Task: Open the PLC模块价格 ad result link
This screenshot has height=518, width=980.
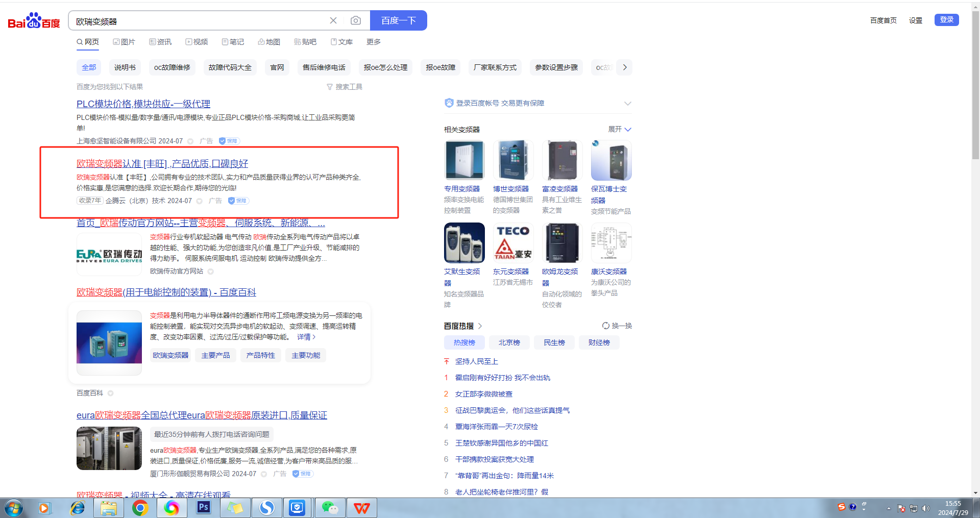Action: 143,104
